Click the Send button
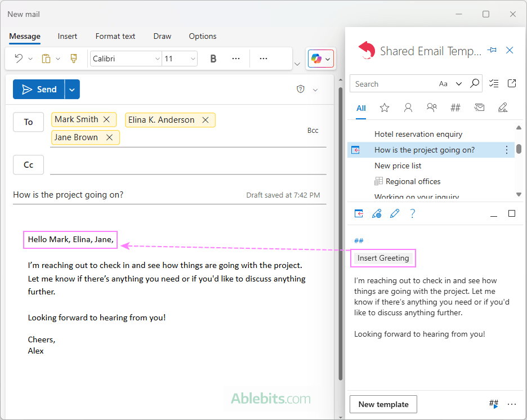The height and width of the screenshot is (420, 527). click(39, 90)
